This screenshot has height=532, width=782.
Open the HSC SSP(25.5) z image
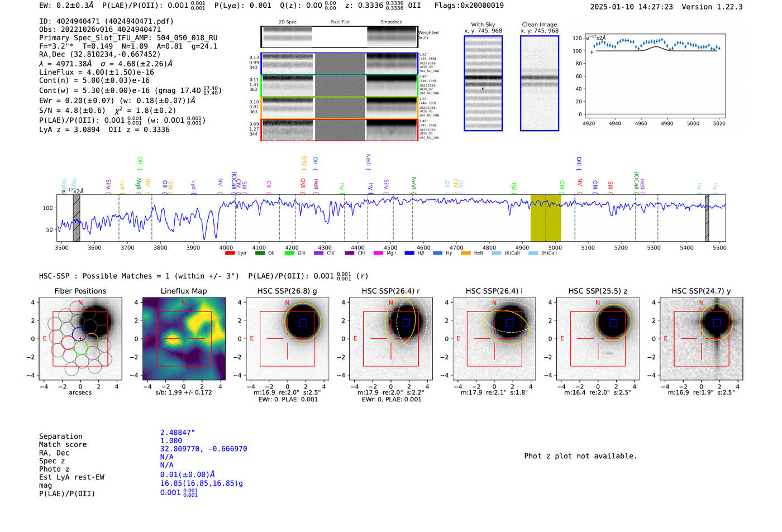click(x=598, y=339)
